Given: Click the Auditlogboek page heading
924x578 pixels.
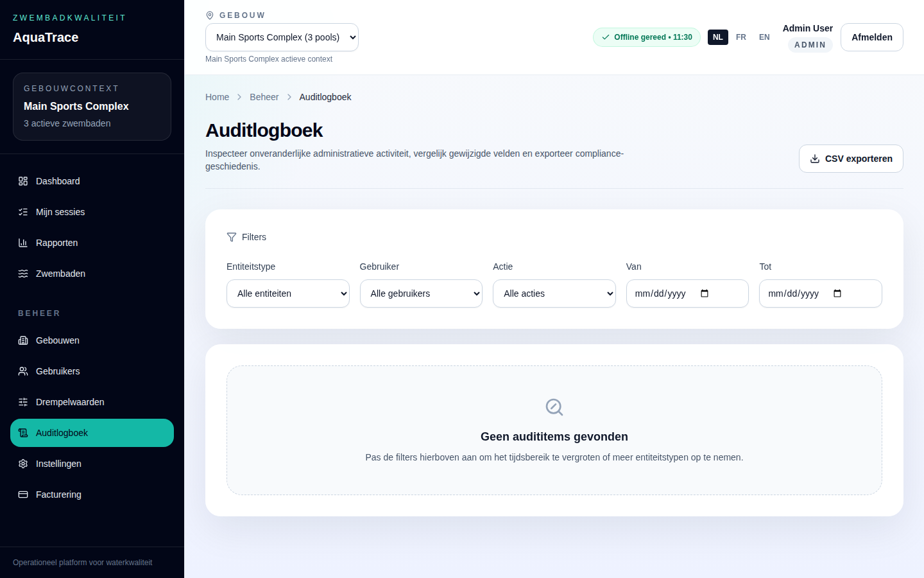Looking at the screenshot, I should point(264,130).
